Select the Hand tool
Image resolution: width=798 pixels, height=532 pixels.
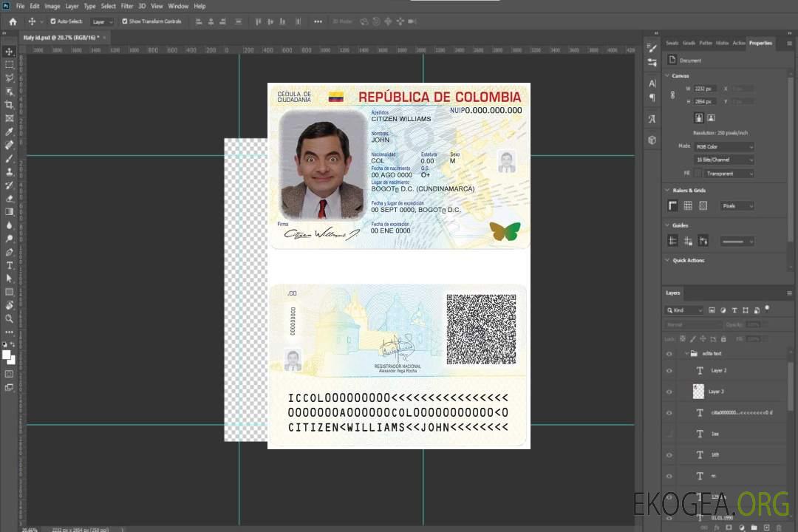9,305
